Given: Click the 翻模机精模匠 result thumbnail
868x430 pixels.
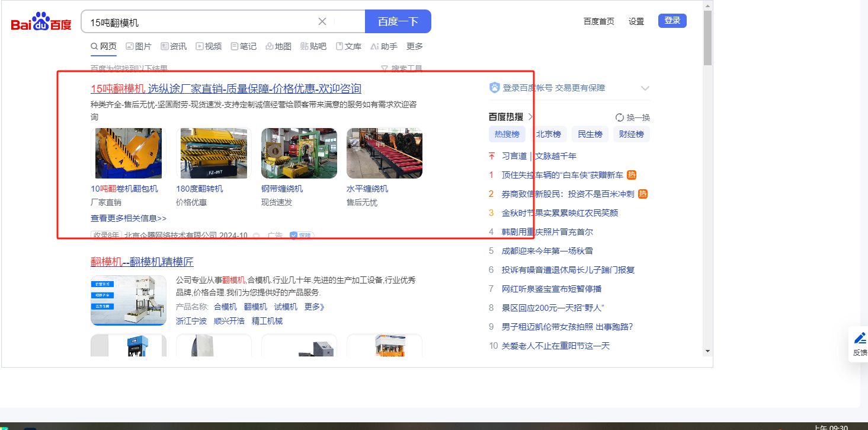Looking at the screenshot, I should pos(129,300).
